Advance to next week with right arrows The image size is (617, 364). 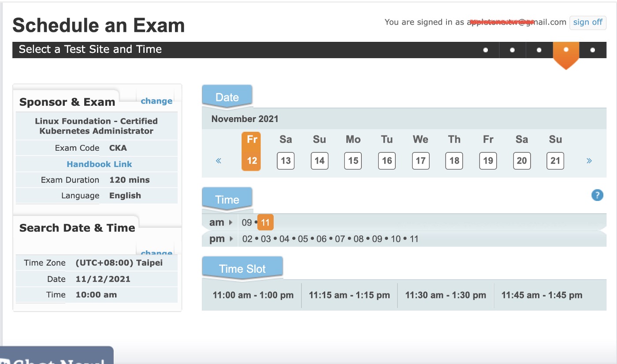click(589, 161)
